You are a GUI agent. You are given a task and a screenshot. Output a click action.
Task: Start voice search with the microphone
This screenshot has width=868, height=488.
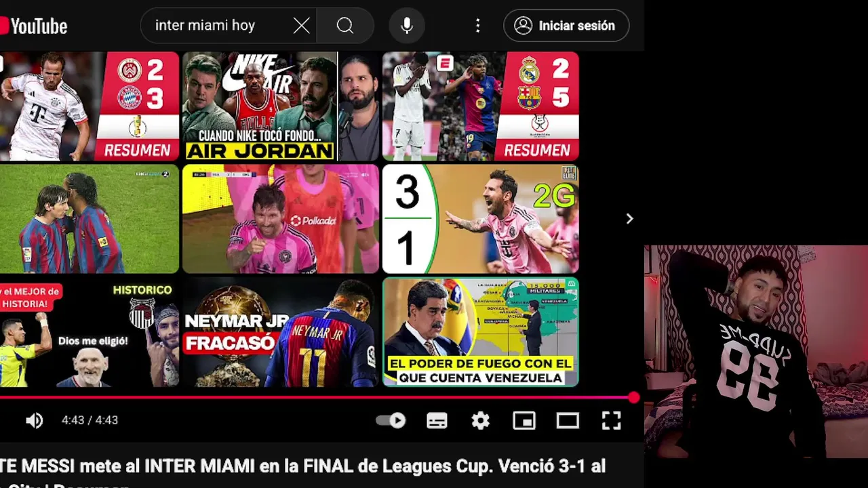point(407,26)
